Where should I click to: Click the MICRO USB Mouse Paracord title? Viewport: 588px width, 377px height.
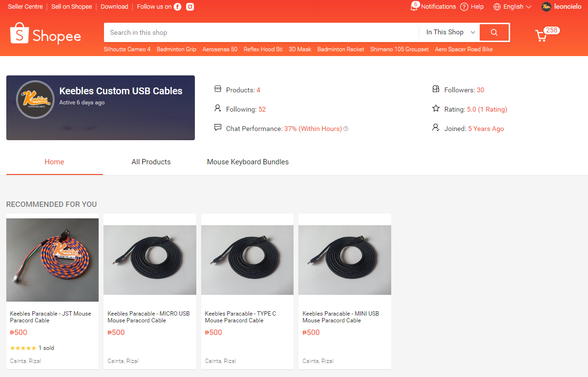(148, 317)
